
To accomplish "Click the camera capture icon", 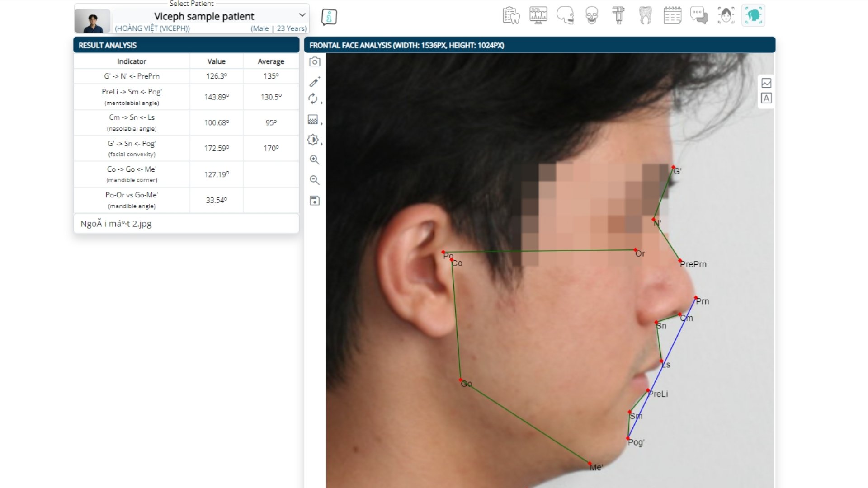I will (x=315, y=62).
